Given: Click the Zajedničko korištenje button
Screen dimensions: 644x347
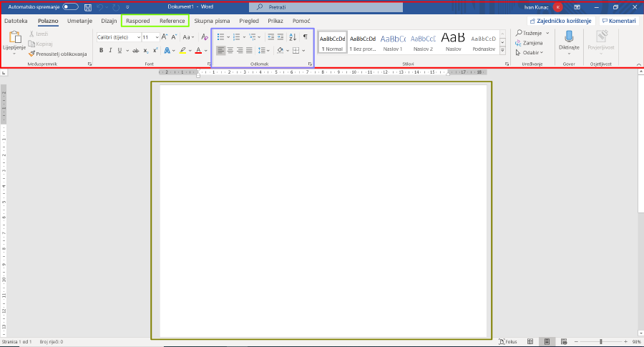Looking at the screenshot, I should pyautogui.click(x=560, y=21).
